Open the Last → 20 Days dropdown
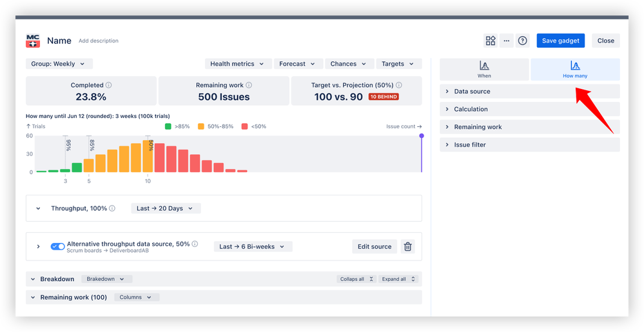The width and height of the screenshot is (644, 332). (166, 208)
